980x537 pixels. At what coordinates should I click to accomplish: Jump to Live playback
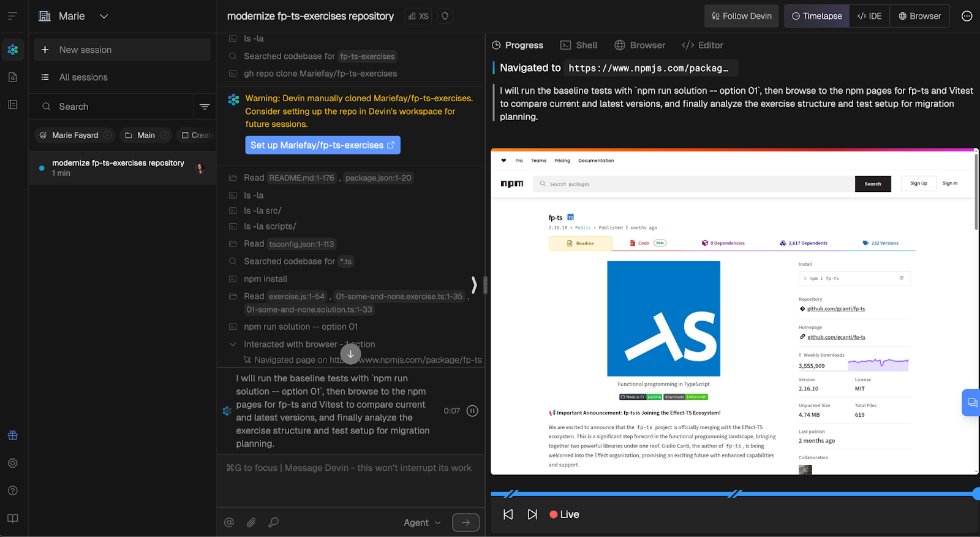[564, 514]
